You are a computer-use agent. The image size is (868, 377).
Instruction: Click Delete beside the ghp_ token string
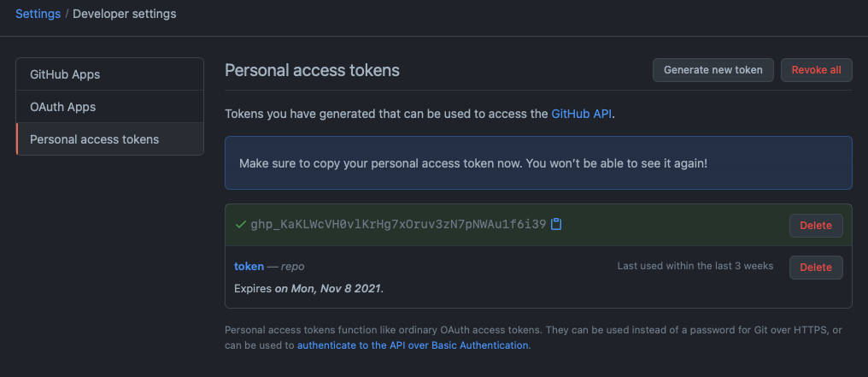(x=816, y=226)
